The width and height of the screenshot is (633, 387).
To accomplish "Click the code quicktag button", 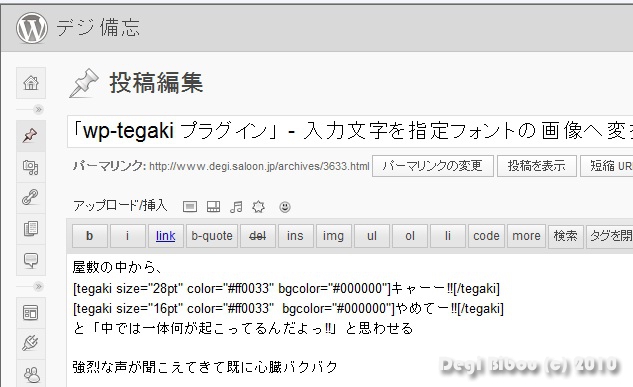I will click(486, 236).
